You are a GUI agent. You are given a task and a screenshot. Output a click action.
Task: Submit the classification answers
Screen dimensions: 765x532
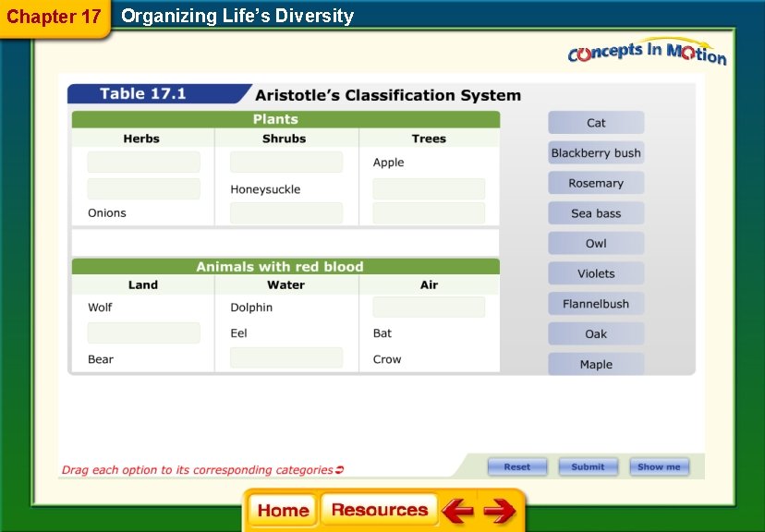588,466
